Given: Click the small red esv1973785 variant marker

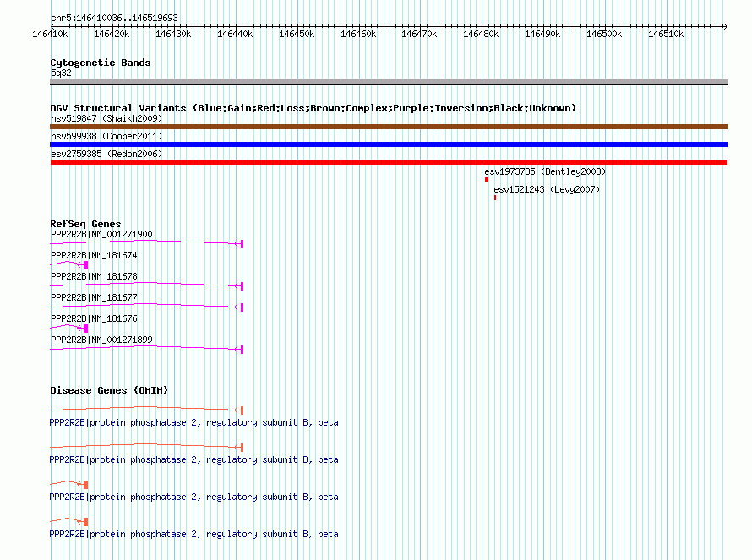Looking at the screenshot, I should point(487,180).
